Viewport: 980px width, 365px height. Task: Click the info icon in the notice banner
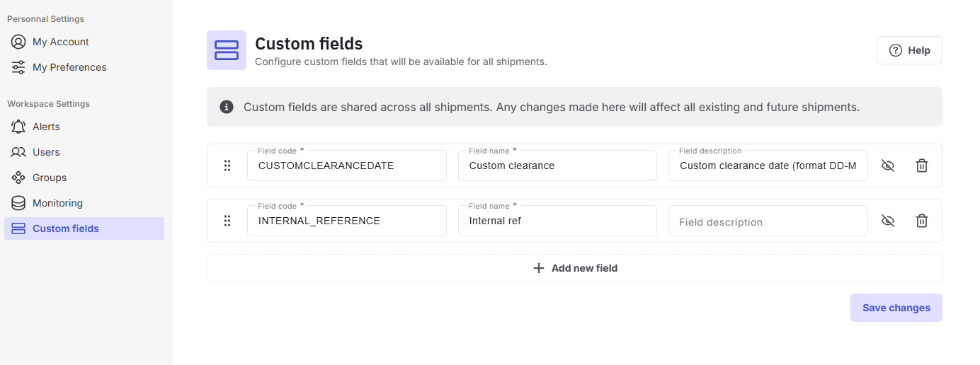coord(227,108)
